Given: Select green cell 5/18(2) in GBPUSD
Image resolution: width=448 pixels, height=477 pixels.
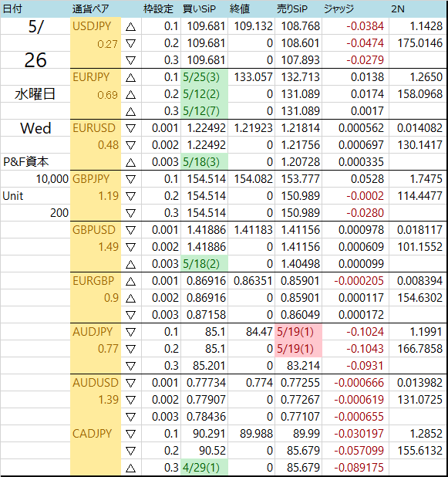Looking at the screenshot, I should tap(204, 264).
